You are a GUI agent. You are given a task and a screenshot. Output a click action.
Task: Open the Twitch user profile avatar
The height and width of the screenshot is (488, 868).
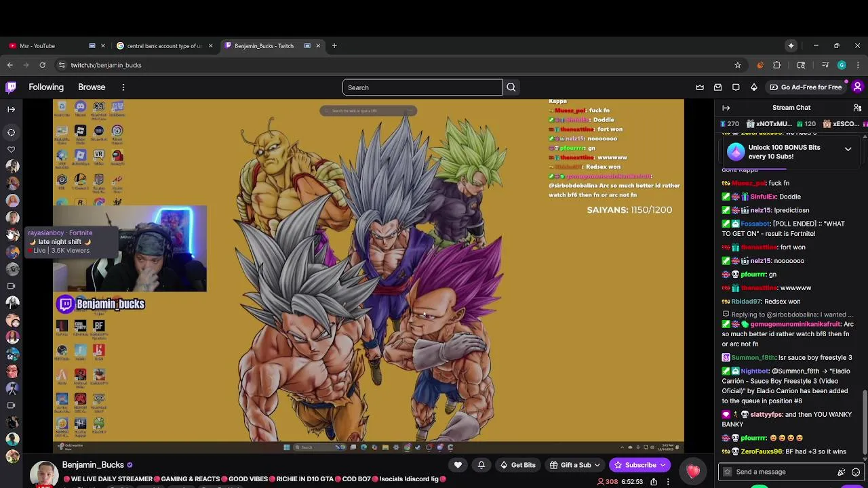click(x=857, y=87)
